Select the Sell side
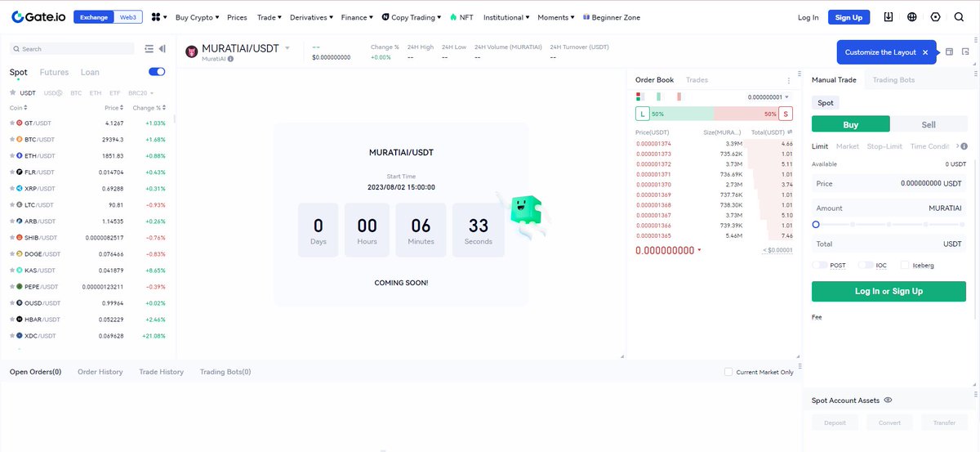The height and width of the screenshot is (452, 980). (x=929, y=124)
